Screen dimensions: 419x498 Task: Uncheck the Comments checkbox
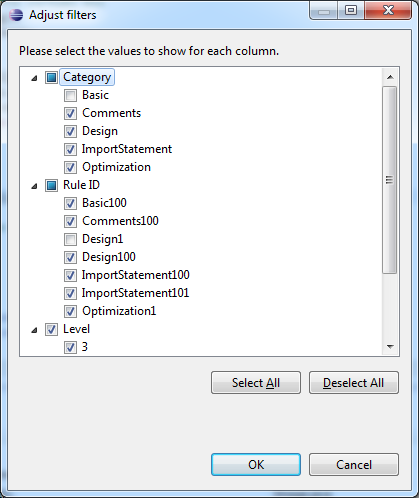tap(70, 113)
